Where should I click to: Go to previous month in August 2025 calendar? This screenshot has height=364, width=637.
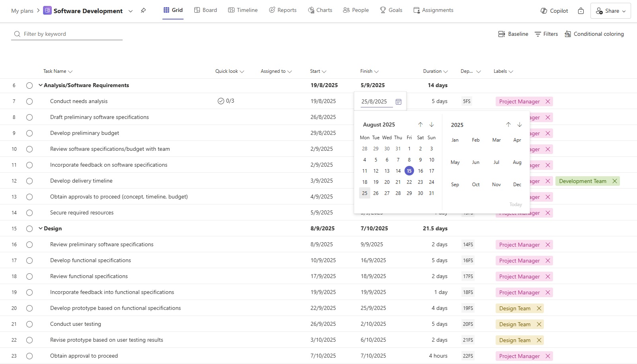coord(420,125)
